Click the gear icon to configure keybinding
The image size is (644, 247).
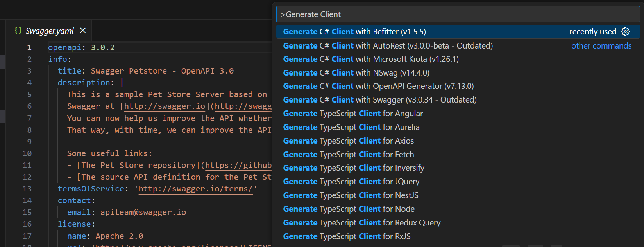pyautogui.click(x=625, y=32)
